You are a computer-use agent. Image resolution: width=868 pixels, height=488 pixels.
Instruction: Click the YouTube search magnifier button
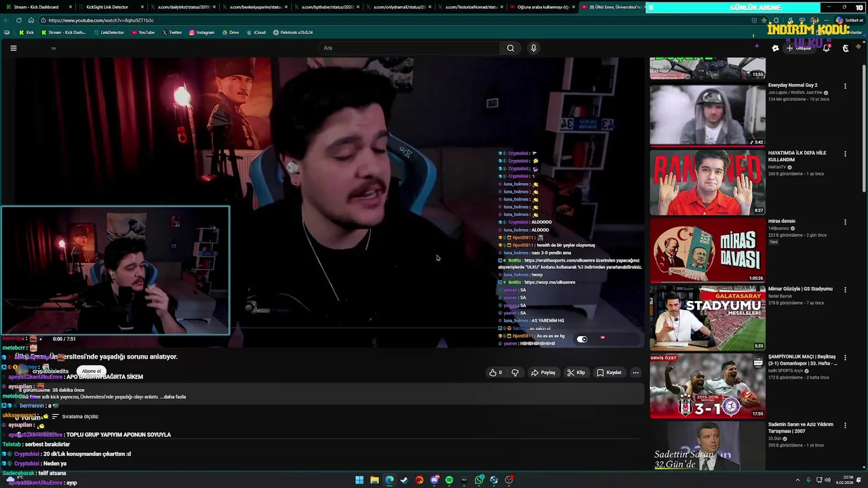point(511,48)
